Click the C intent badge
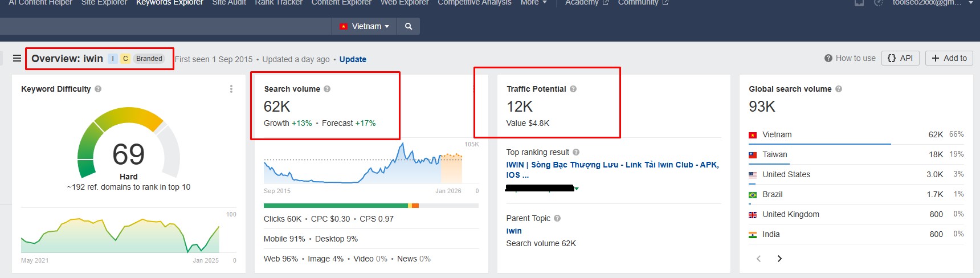This screenshot has width=980, height=278. (x=125, y=59)
